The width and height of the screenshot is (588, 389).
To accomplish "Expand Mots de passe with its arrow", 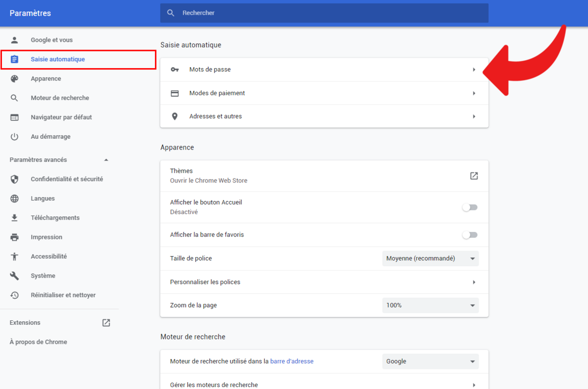I will coord(474,70).
